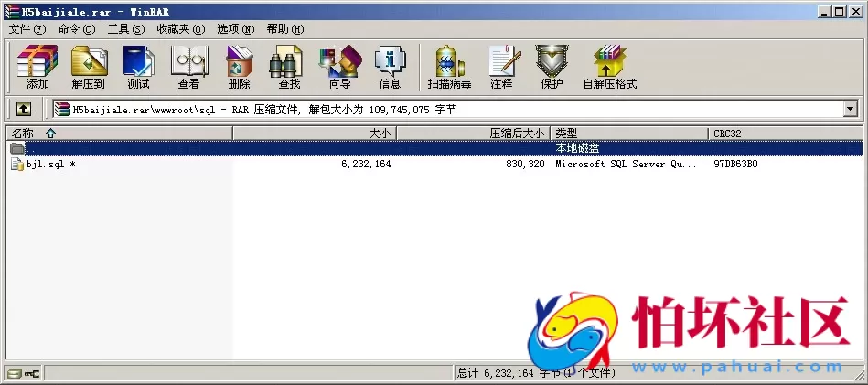This screenshot has width=868, height=385.
Task: Go up one folder level arrow button
Action: pyautogui.click(x=23, y=110)
